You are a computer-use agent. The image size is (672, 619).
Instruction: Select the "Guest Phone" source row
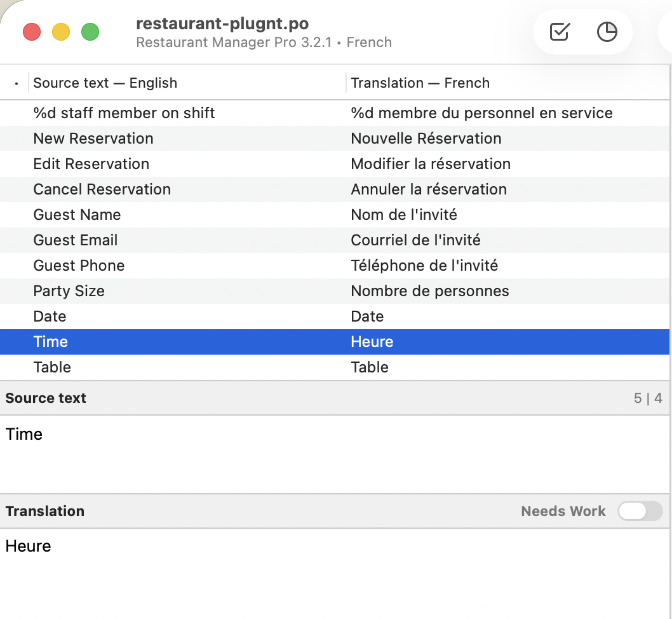click(x=79, y=266)
